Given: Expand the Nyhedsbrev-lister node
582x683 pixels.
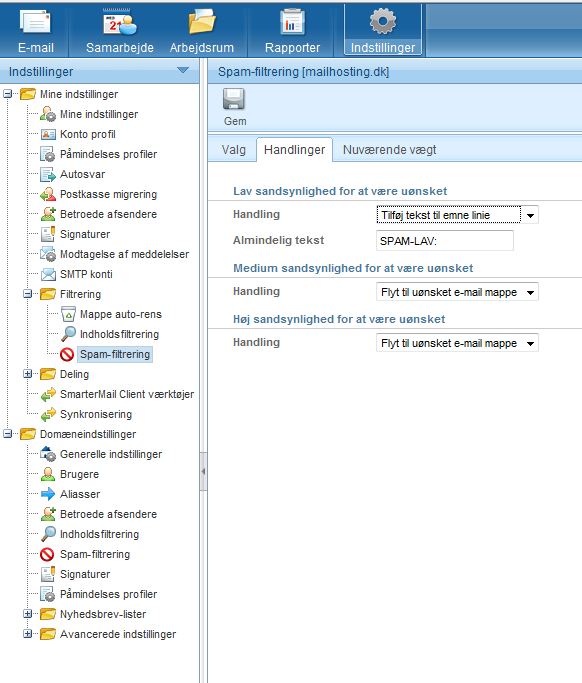Looking at the screenshot, I should tap(28, 614).
